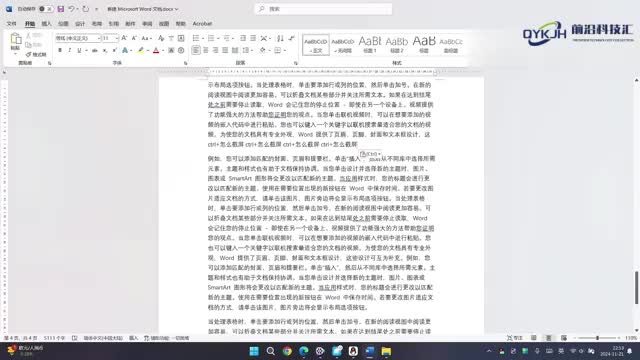Open the Customize Quick Access Toolbar dropdown
Screen dimensions: 640x360
point(96,9)
